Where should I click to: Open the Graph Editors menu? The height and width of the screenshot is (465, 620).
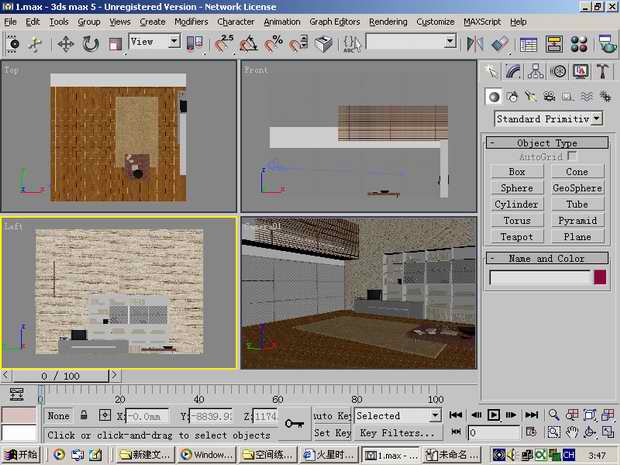[335, 22]
